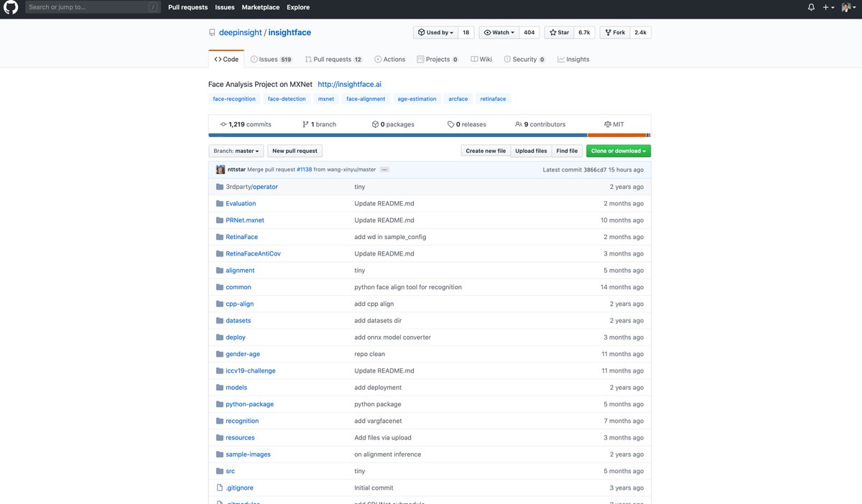862x504 pixels.
Task: Switch to the Security tab
Action: tap(524, 60)
